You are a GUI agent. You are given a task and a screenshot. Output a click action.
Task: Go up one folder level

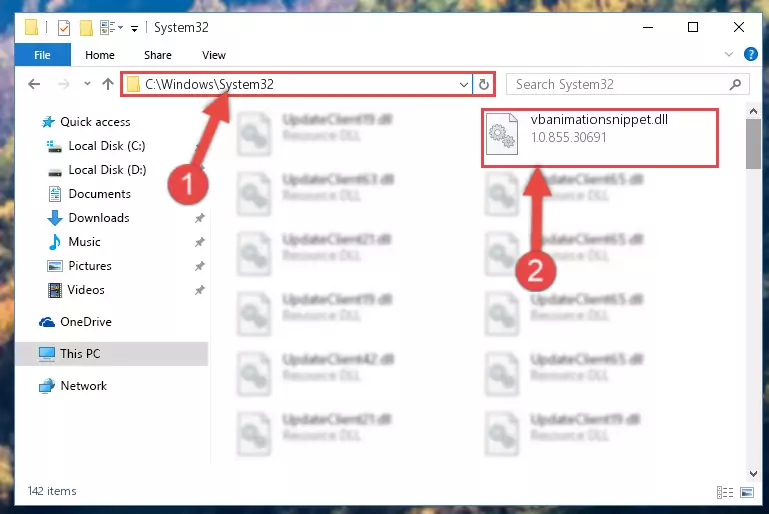pyautogui.click(x=108, y=84)
